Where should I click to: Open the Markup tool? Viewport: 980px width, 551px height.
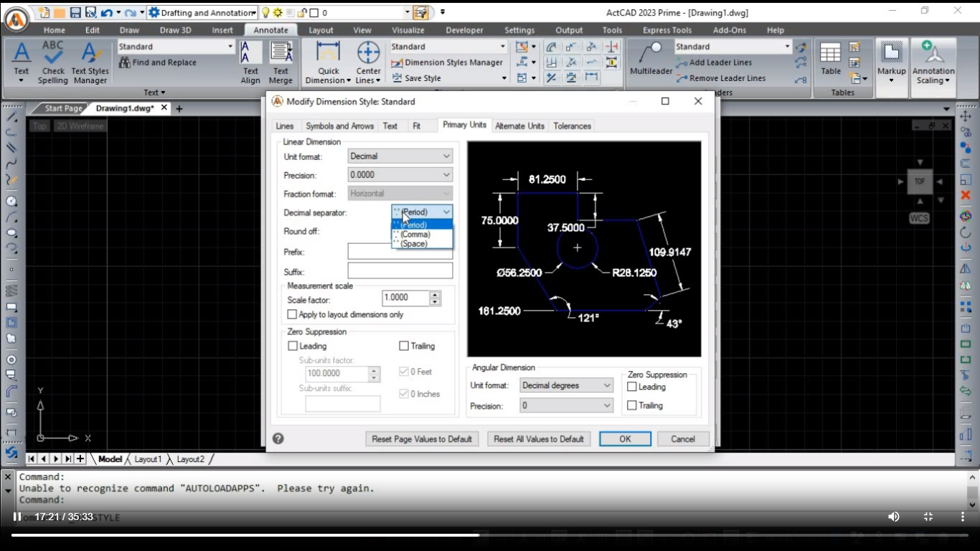click(x=892, y=62)
